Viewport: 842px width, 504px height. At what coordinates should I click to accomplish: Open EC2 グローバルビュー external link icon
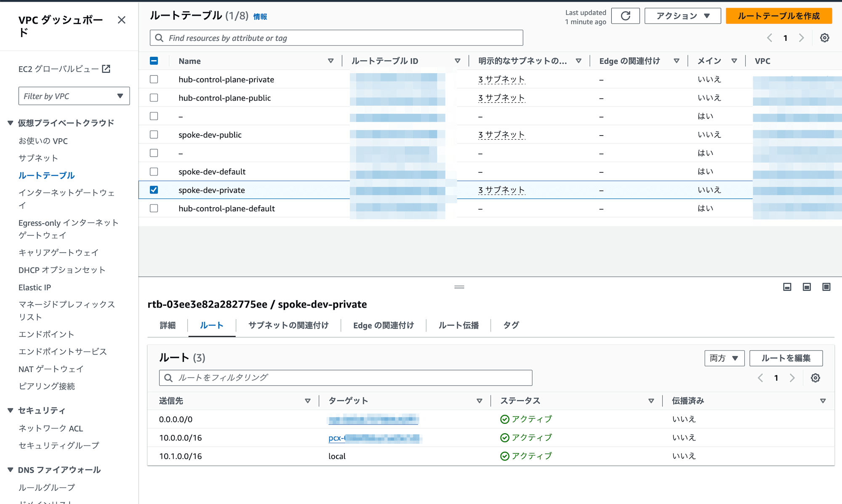point(106,69)
